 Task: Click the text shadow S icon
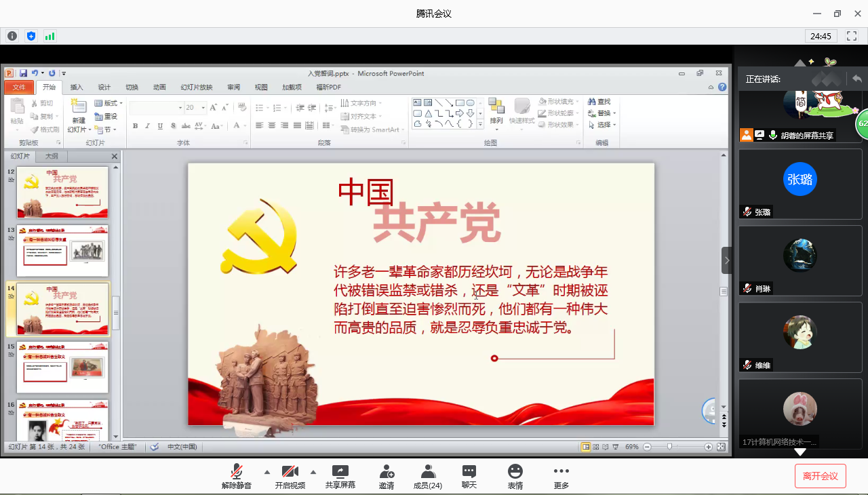[174, 125]
